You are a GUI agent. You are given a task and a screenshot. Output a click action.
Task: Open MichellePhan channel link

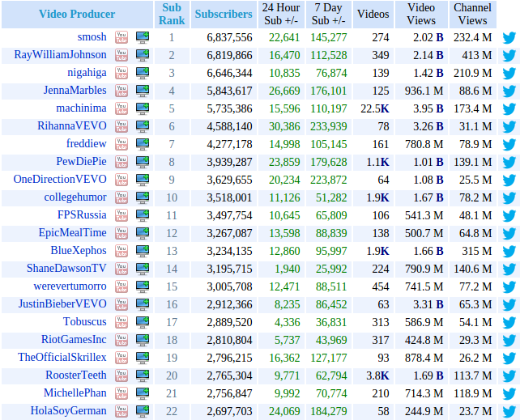75,393
